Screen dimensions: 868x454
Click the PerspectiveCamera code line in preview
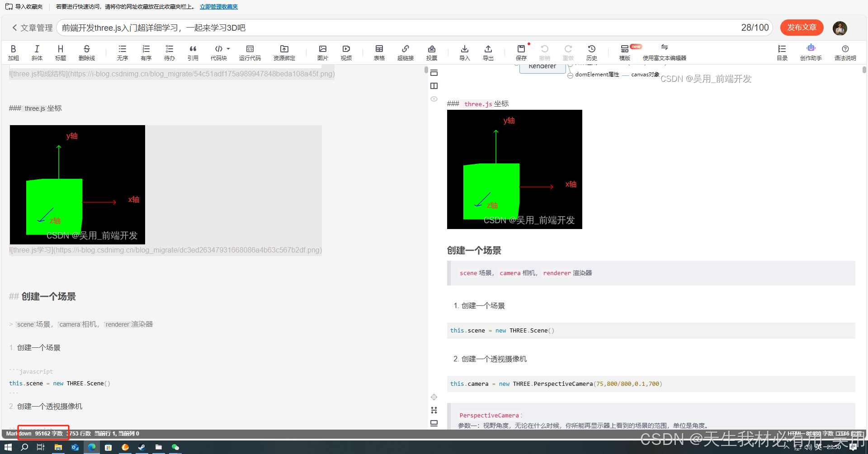556,384
